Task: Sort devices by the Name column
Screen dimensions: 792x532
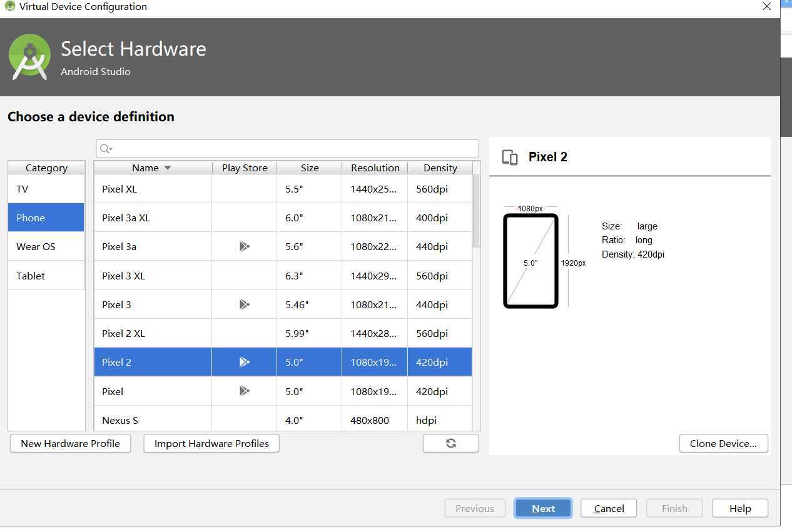Action: click(x=153, y=168)
